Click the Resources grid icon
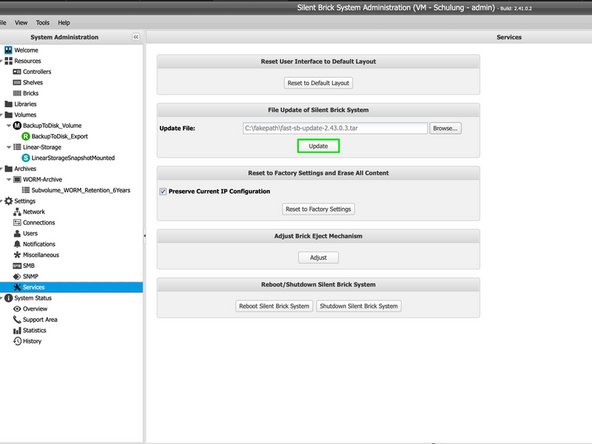 point(8,61)
